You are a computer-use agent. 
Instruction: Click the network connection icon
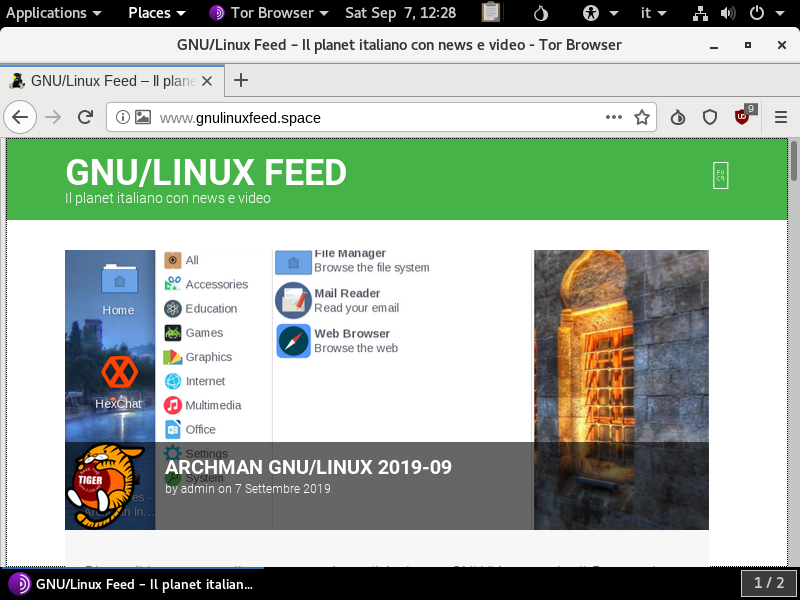click(x=700, y=13)
